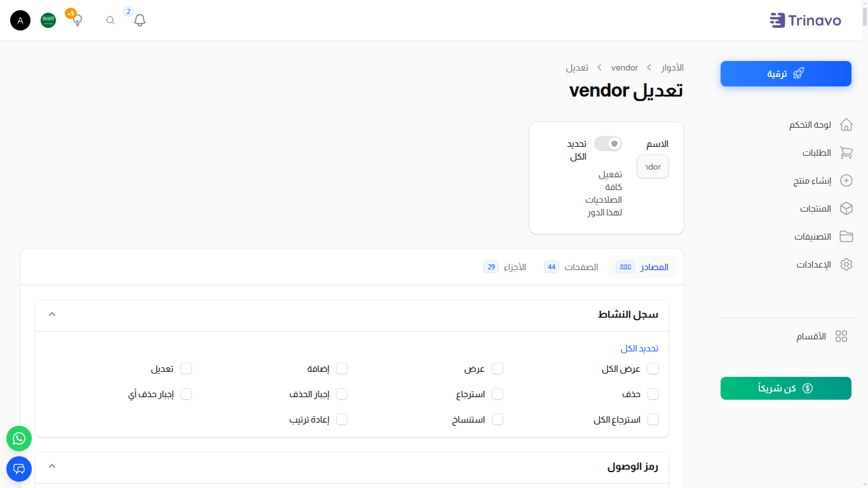Switch to the الصفحات tab
This screenshot has height=488, width=868.
click(571, 267)
